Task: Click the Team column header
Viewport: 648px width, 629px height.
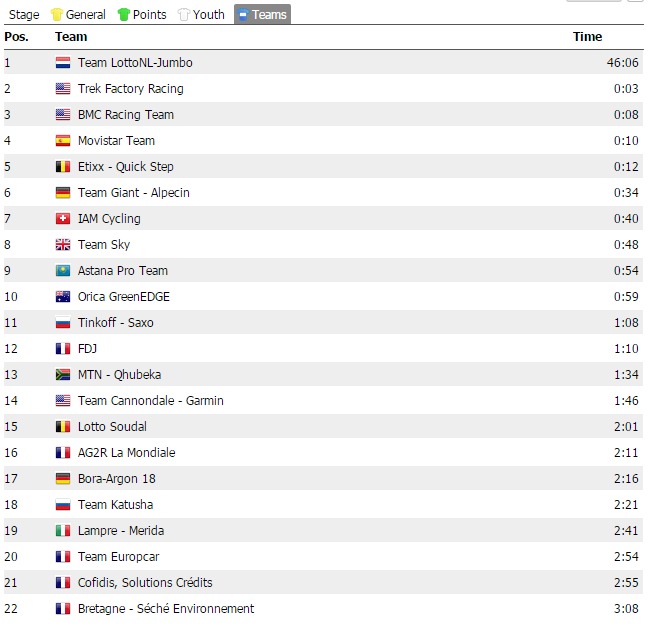Action: coord(71,37)
